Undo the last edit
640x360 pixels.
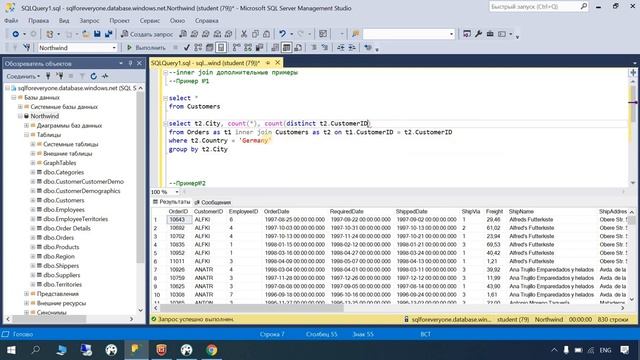pos(282,34)
